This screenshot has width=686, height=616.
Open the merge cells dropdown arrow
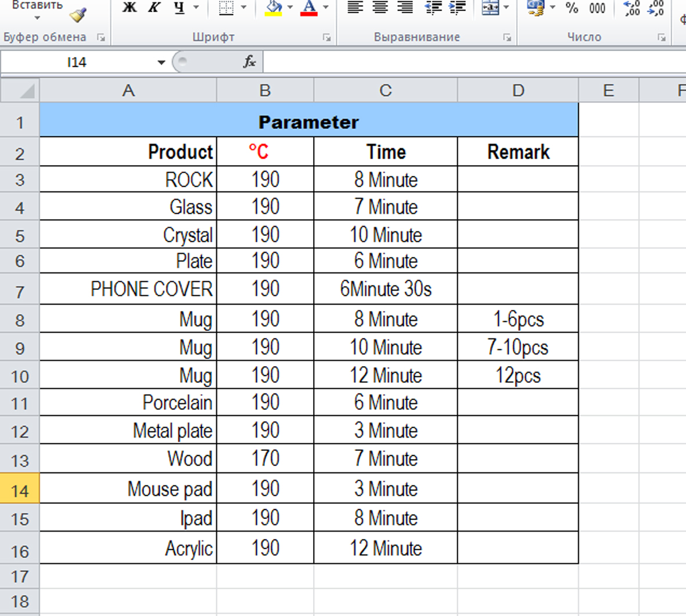tap(506, 7)
